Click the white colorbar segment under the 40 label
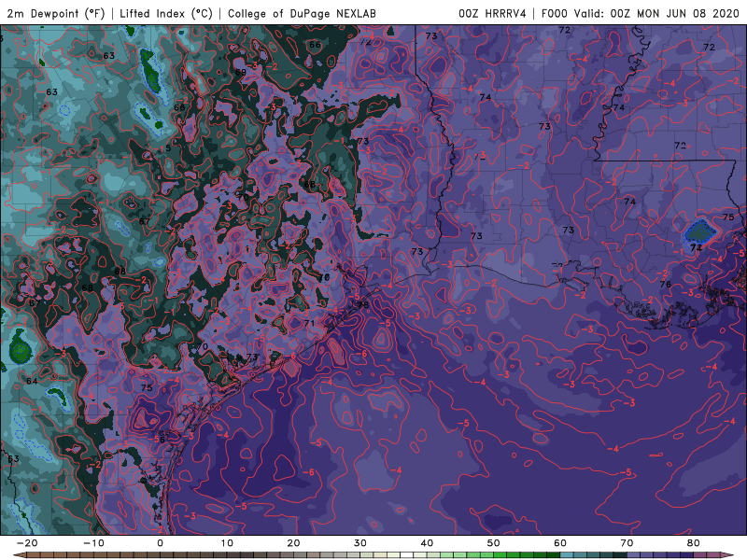 click(407, 555)
